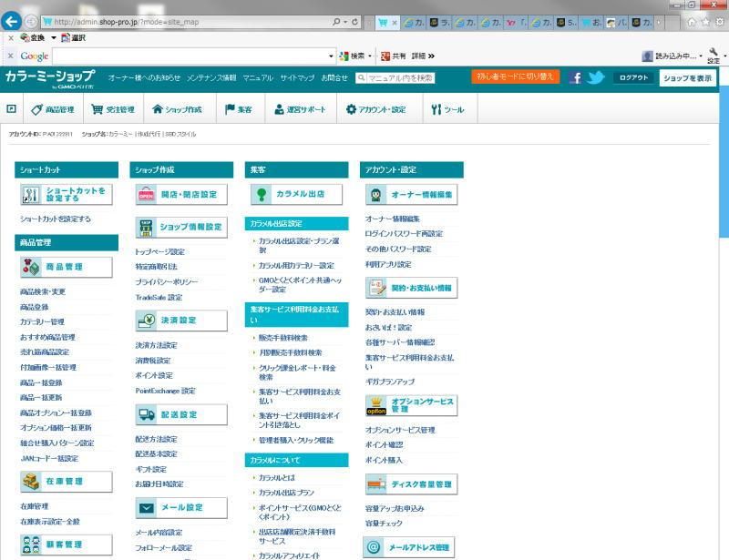This screenshot has width=729, height=560.
Task: Open the Twitter bird icon link
Action: 596,77
